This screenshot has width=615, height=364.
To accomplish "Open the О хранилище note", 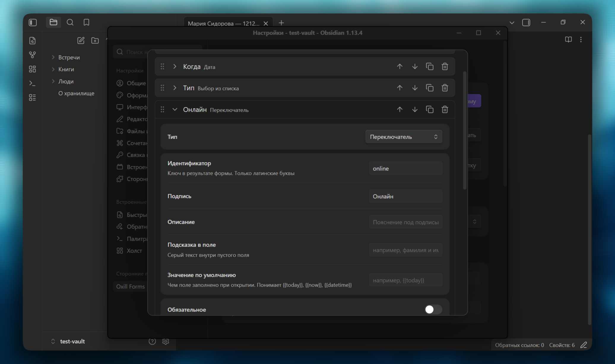I will pyautogui.click(x=76, y=93).
